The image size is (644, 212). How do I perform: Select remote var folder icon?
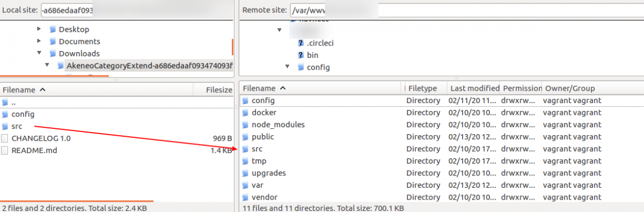[245, 185]
